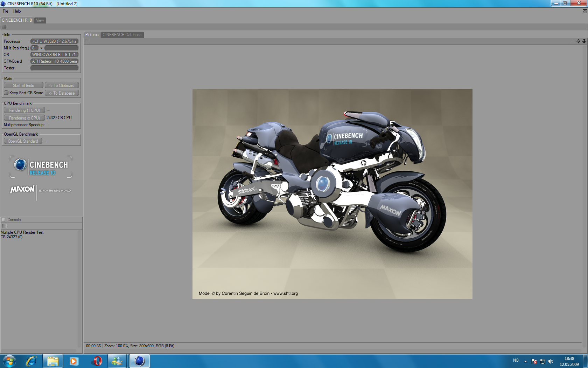This screenshot has width=588, height=368.
Task: Click the Zoom 100.0% status bar text
Action: pyautogui.click(x=116, y=346)
